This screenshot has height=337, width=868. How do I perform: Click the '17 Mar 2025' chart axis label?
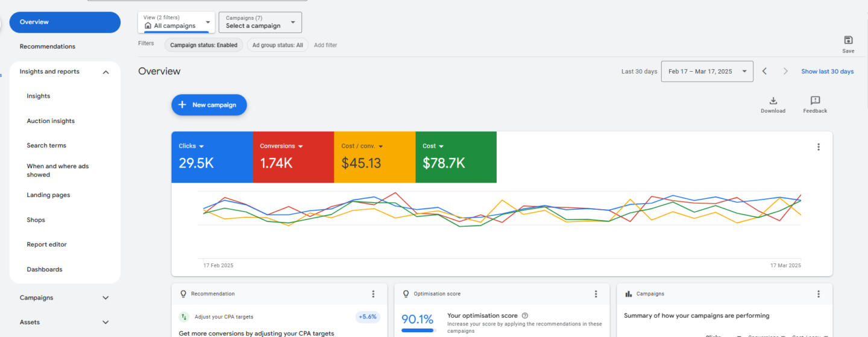point(785,266)
